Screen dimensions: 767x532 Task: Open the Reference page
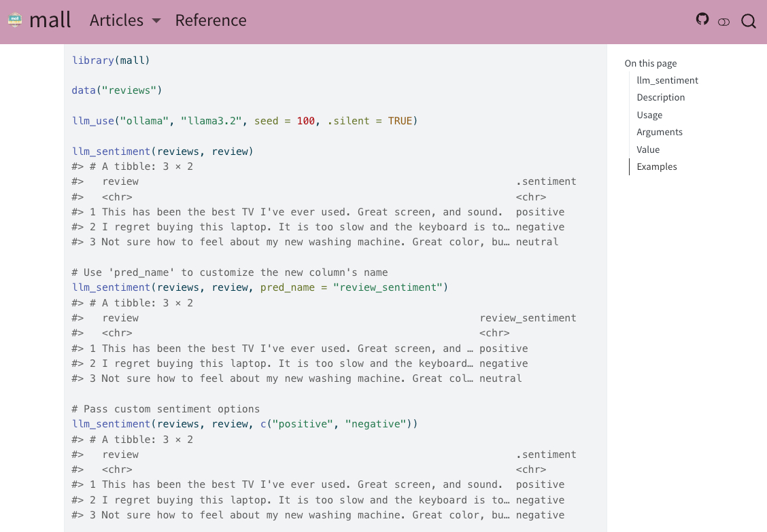tap(211, 20)
